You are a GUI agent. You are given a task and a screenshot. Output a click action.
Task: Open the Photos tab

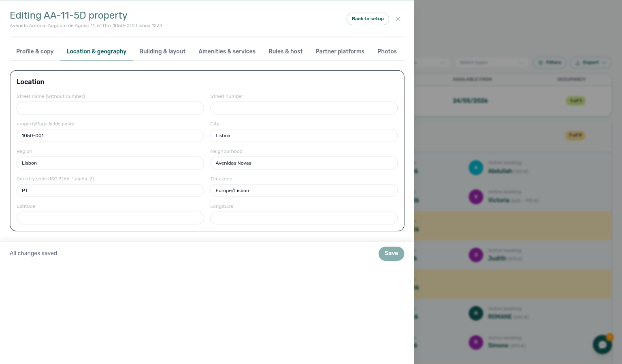387,51
